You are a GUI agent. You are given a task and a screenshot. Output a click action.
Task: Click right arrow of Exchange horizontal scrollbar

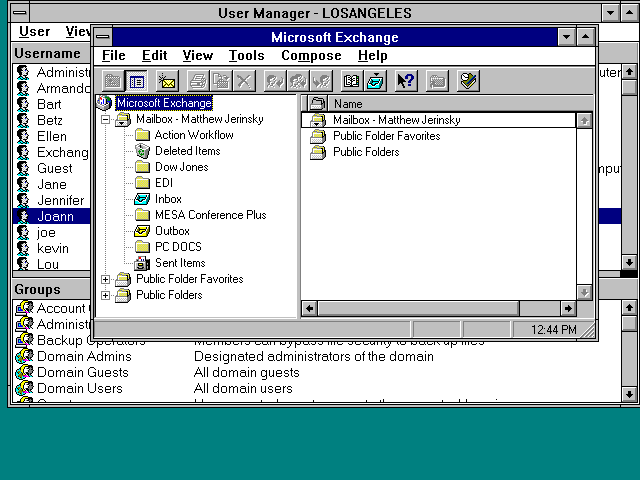(x=568, y=309)
